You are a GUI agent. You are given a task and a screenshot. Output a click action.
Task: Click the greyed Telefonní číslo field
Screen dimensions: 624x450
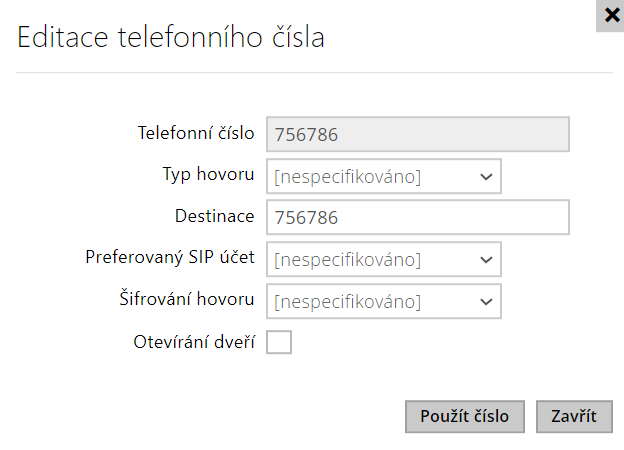tap(417, 134)
